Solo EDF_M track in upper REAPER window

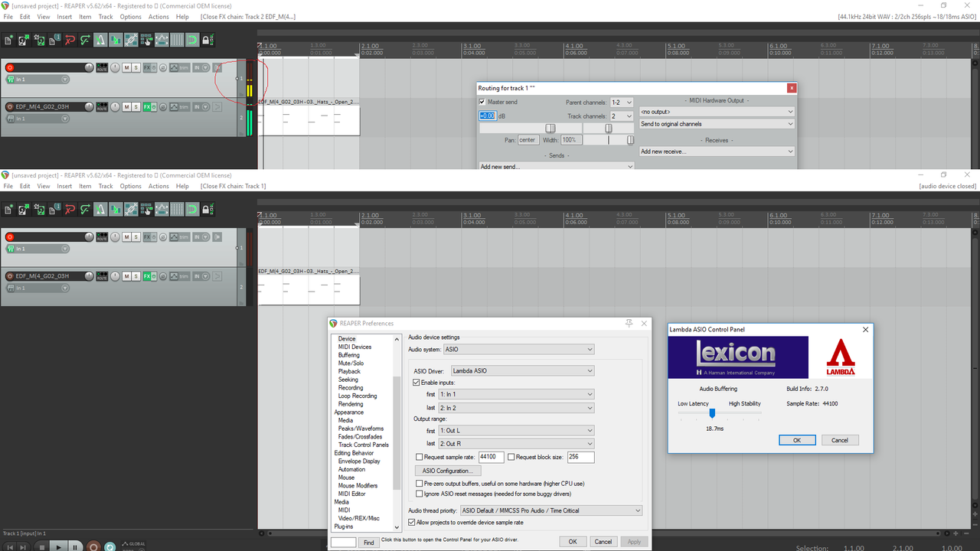136,106
